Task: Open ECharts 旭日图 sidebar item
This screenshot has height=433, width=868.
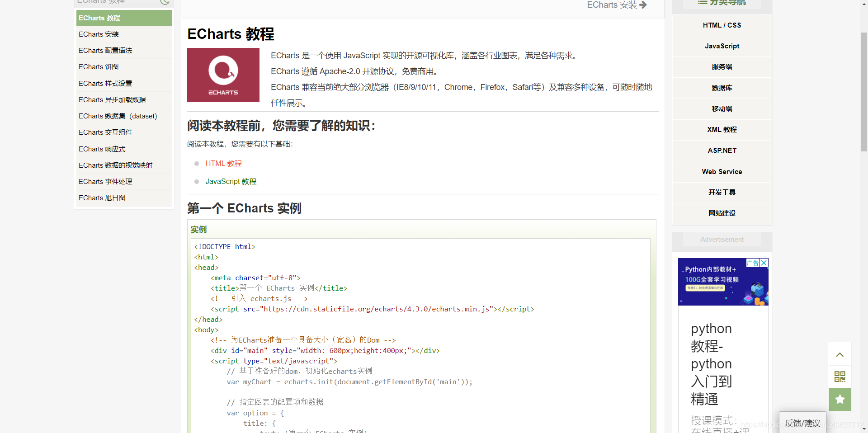Action: pyautogui.click(x=124, y=198)
